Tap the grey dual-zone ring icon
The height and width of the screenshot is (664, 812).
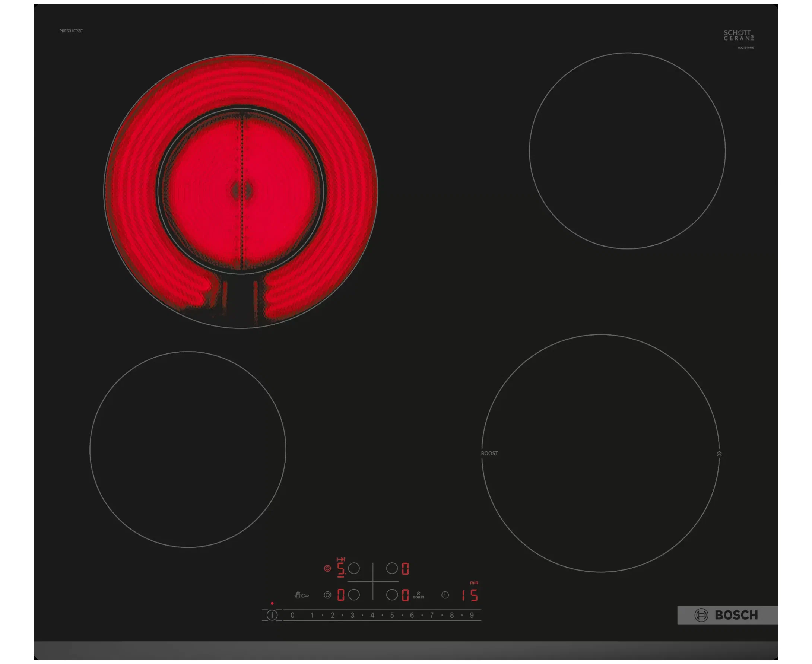coord(327,595)
